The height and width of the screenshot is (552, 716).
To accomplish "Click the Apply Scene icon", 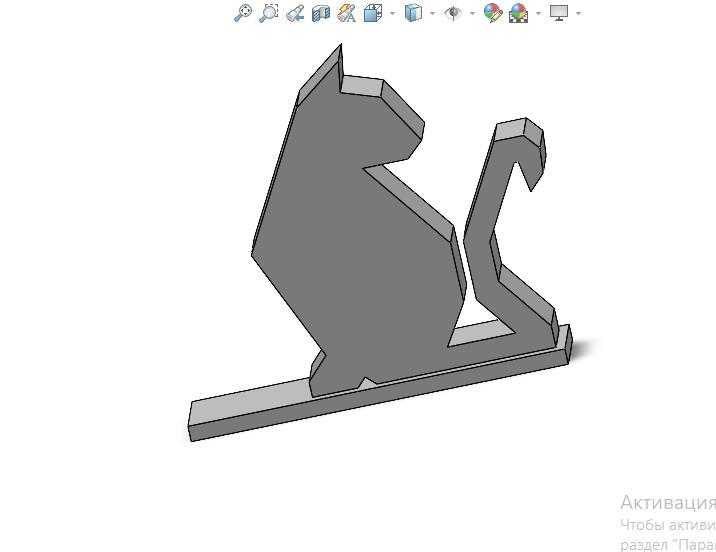I will tap(519, 13).
